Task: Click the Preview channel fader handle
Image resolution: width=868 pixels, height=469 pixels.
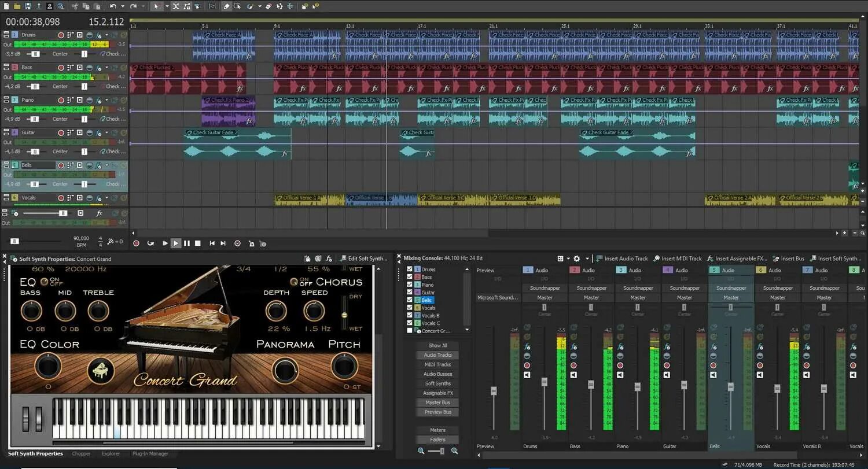Action: [x=494, y=391]
